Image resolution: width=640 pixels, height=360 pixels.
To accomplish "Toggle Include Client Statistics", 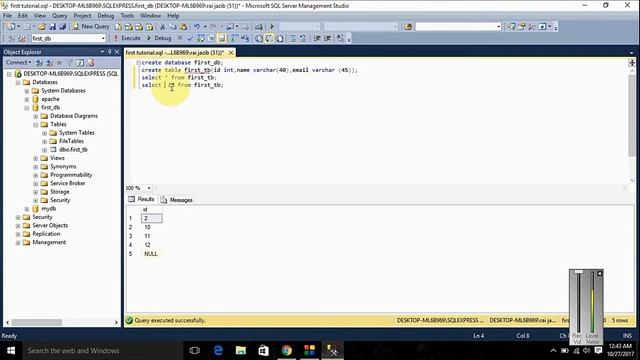I will pos(244,38).
